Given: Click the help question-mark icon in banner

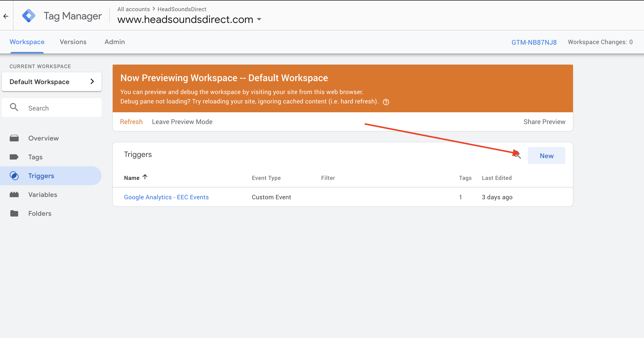Looking at the screenshot, I should pyautogui.click(x=386, y=102).
